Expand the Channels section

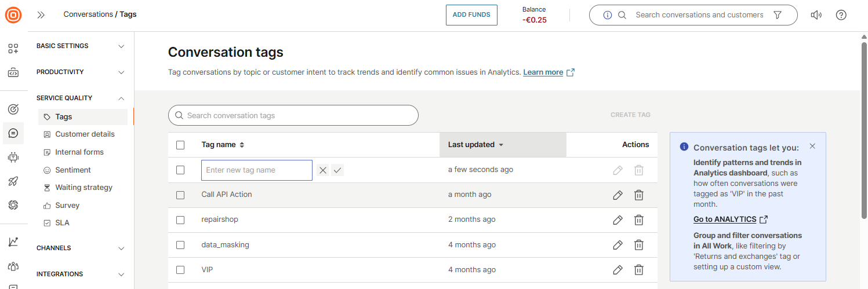81,248
